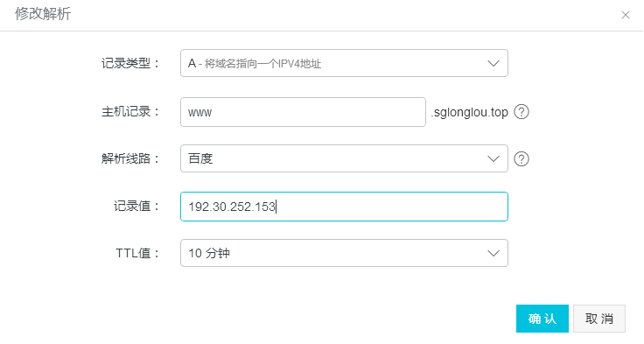Expand the TTL值 dropdown arrow
The width and height of the screenshot is (644, 344).
(x=493, y=253)
